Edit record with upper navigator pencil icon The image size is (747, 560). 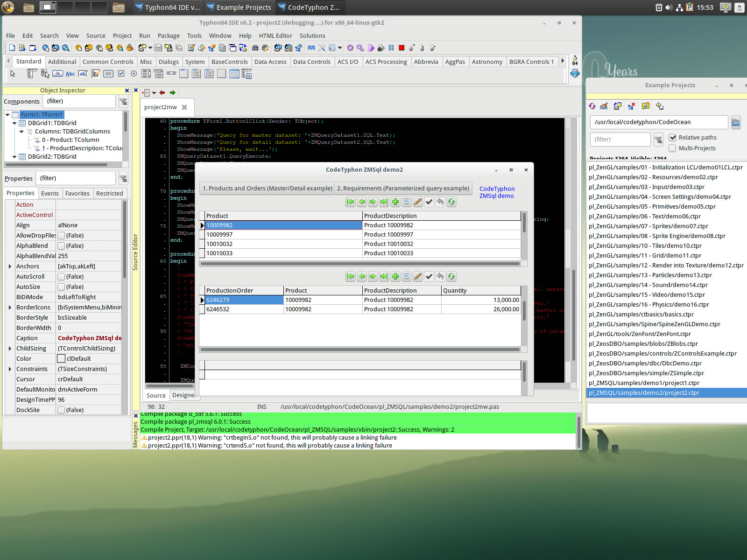[418, 202]
